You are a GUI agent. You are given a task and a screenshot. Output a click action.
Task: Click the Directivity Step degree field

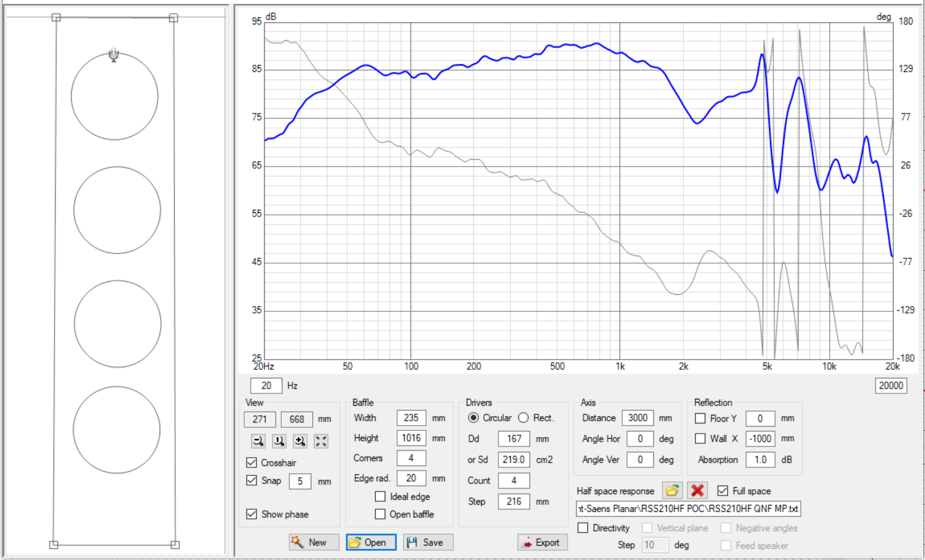point(655,545)
